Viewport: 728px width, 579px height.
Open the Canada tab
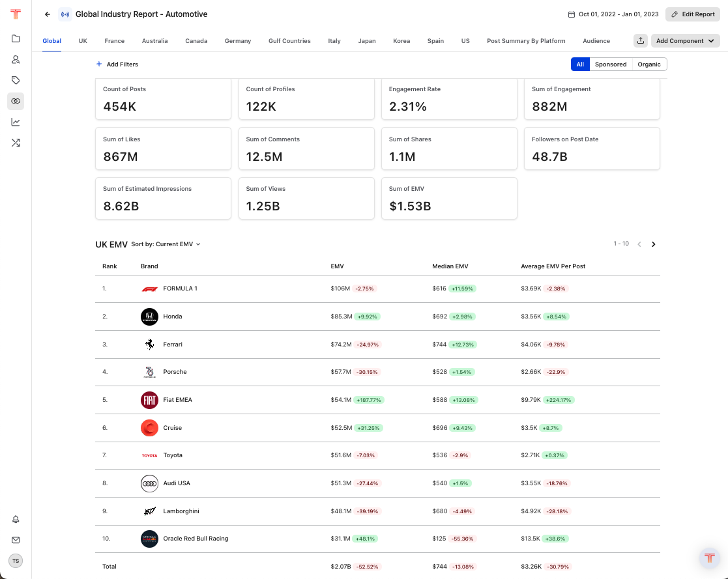[196, 41]
